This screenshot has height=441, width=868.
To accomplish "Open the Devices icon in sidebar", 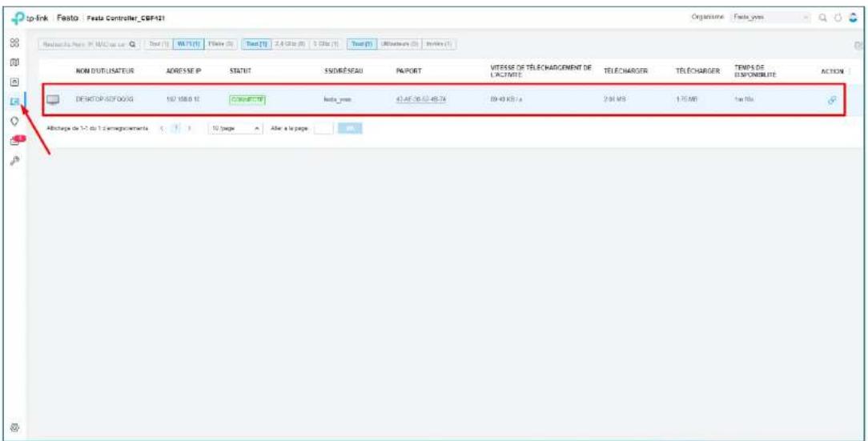I will pyautogui.click(x=15, y=82).
